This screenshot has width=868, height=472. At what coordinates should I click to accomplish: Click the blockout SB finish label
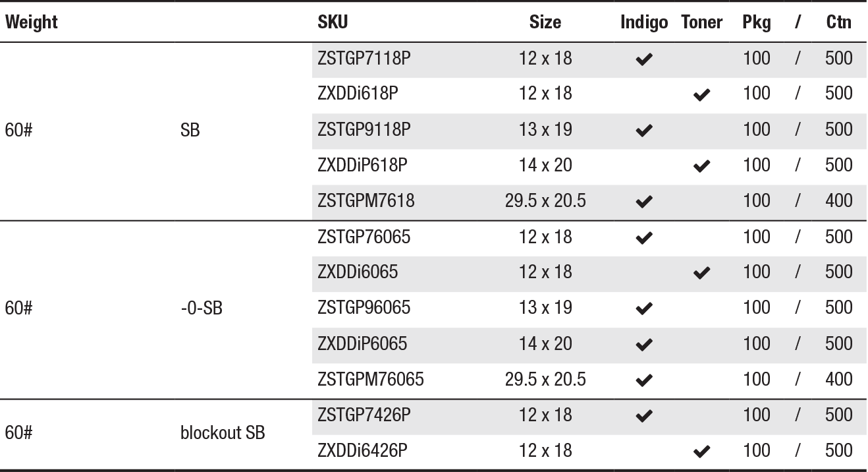click(223, 433)
